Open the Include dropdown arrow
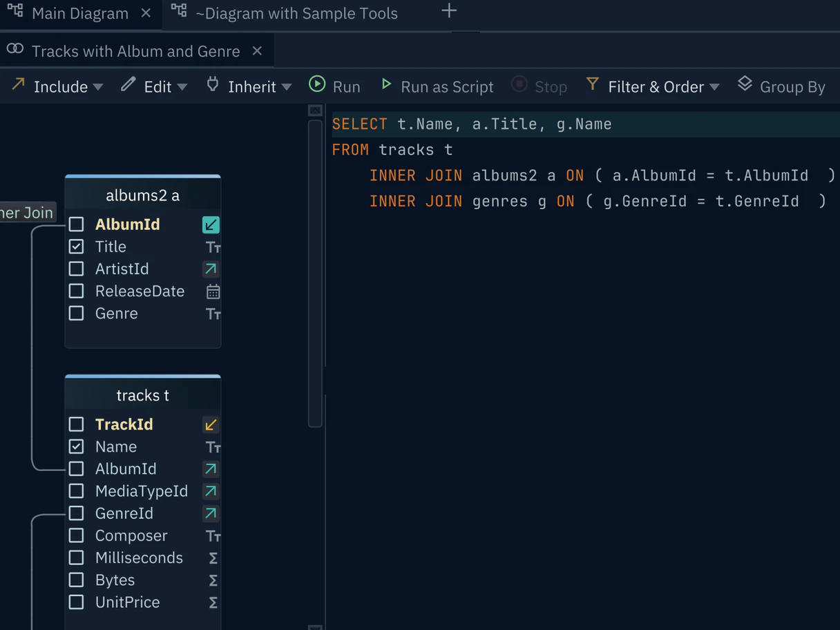Viewport: 840px width, 630px height. pyautogui.click(x=98, y=87)
